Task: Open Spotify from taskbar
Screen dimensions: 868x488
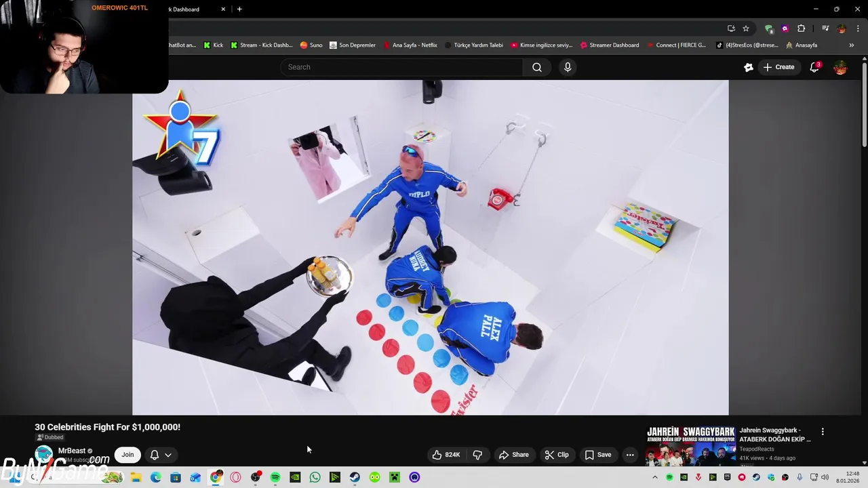Action: pyautogui.click(x=275, y=477)
